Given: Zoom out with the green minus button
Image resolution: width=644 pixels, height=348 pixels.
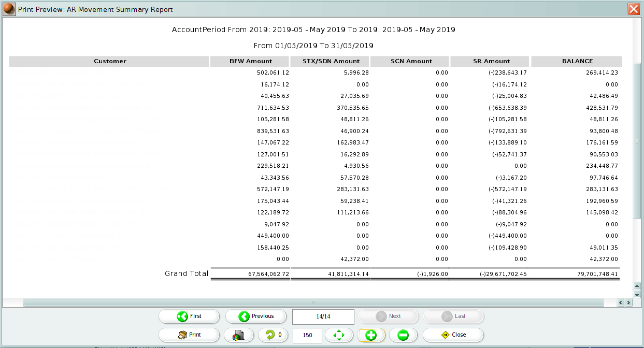Looking at the screenshot, I should tap(403, 335).
